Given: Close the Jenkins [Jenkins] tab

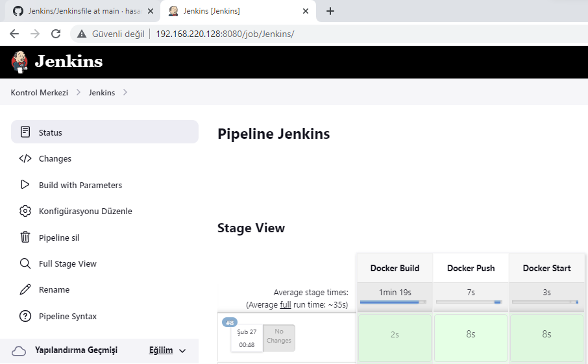Looking at the screenshot, I should pyautogui.click(x=306, y=11).
